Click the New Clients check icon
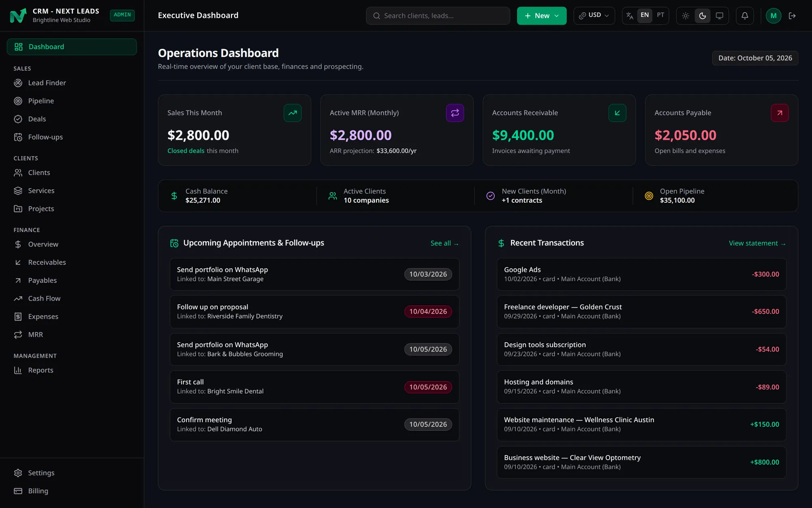The height and width of the screenshot is (508, 812). [490, 196]
